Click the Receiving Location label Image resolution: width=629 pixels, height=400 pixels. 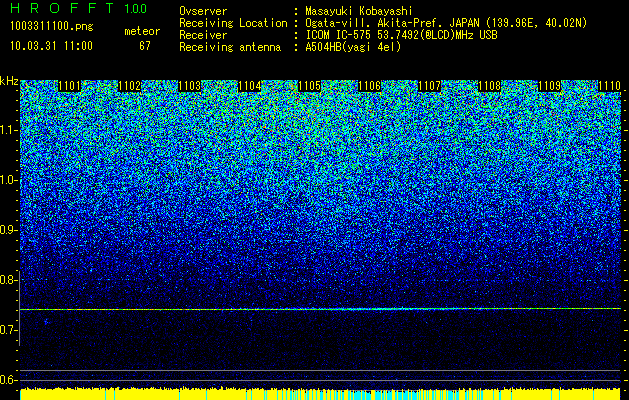(x=233, y=23)
